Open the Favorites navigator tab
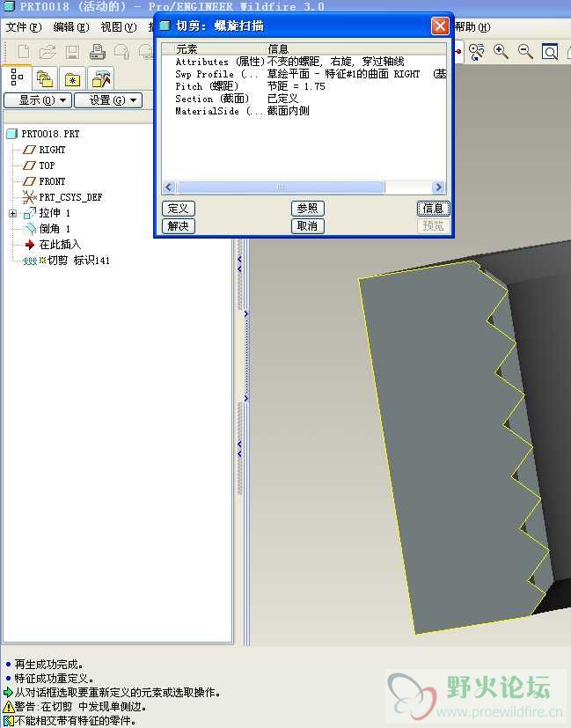This screenshot has width=571, height=728. pos(72,79)
